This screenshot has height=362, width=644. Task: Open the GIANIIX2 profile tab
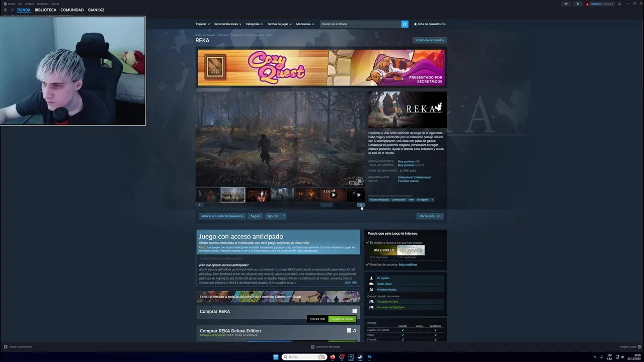tap(96, 10)
